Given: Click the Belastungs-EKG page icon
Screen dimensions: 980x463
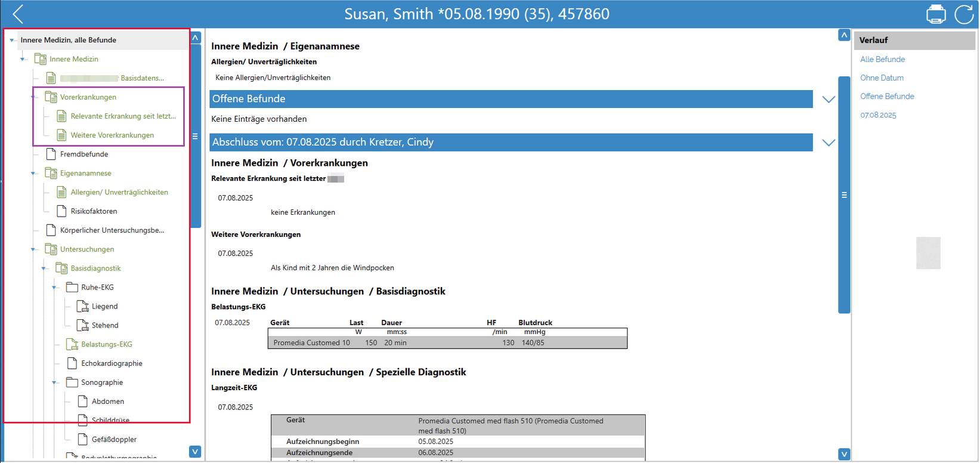Looking at the screenshot, I should point(72,344).
